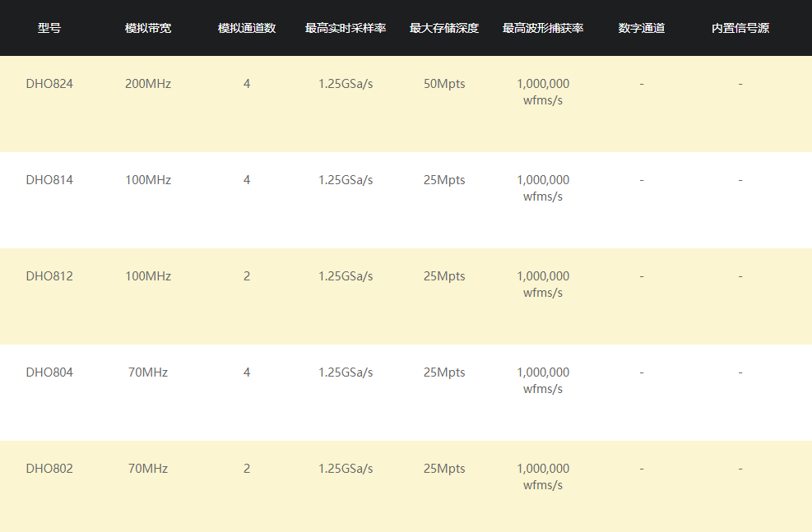Click the 数字通道 dash for DHO812
Image resolution: width=812 pixels, height=532 pixels.
click(x=642, y=277)
